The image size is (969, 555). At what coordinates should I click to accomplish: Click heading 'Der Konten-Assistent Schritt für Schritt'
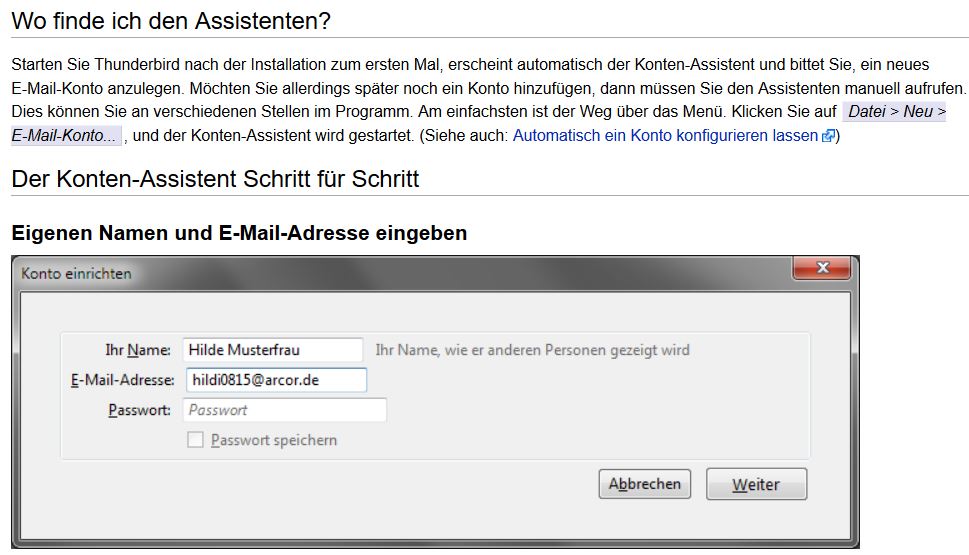pos(215,179)
